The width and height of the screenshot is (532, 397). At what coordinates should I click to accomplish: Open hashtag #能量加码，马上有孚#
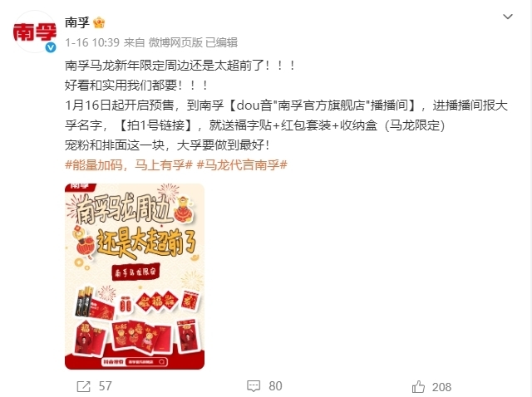click(129, 165)
